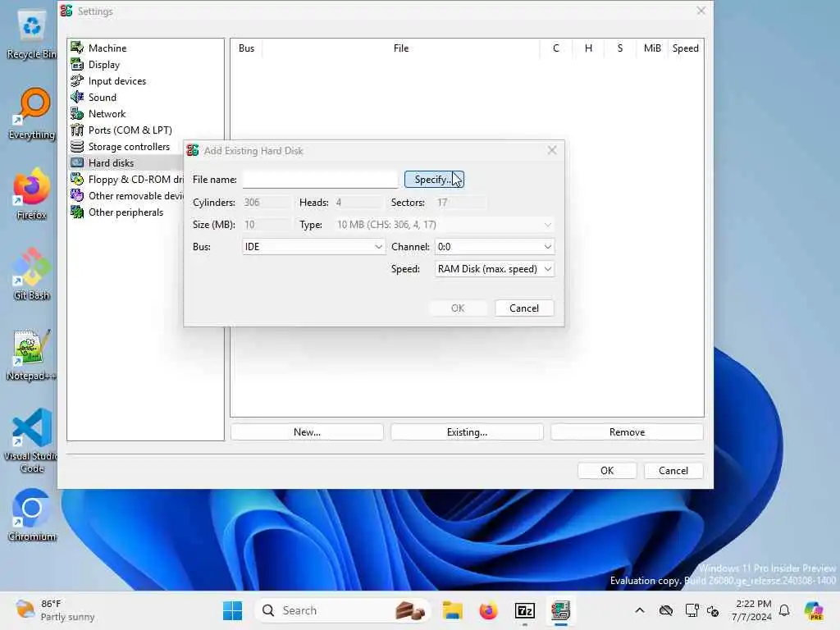
Task: Click OK in the Settings window
Action: 607,470
